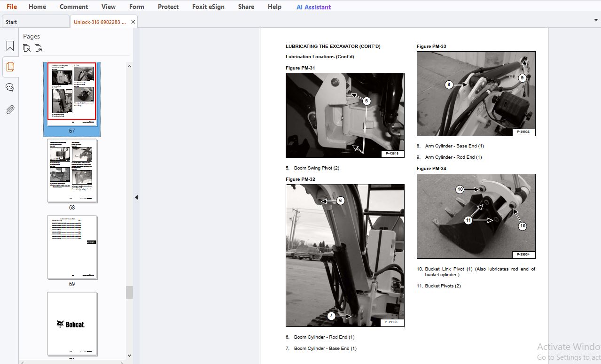
Task: Click the Pages panel scroll up arrow
Action: tap(129, 66)
